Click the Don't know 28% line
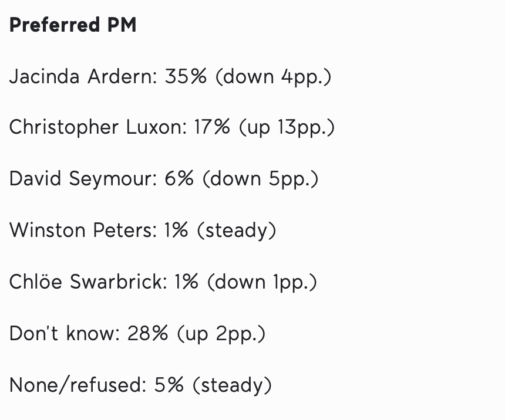 click(x=137, y=333)
